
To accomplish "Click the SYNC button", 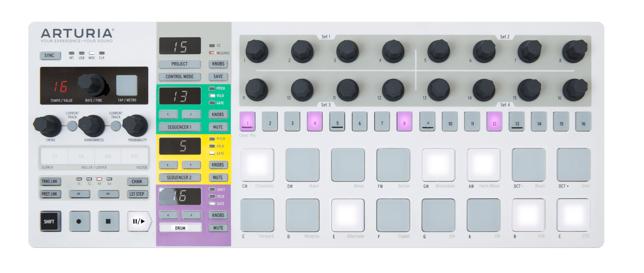I will (50, 56).
